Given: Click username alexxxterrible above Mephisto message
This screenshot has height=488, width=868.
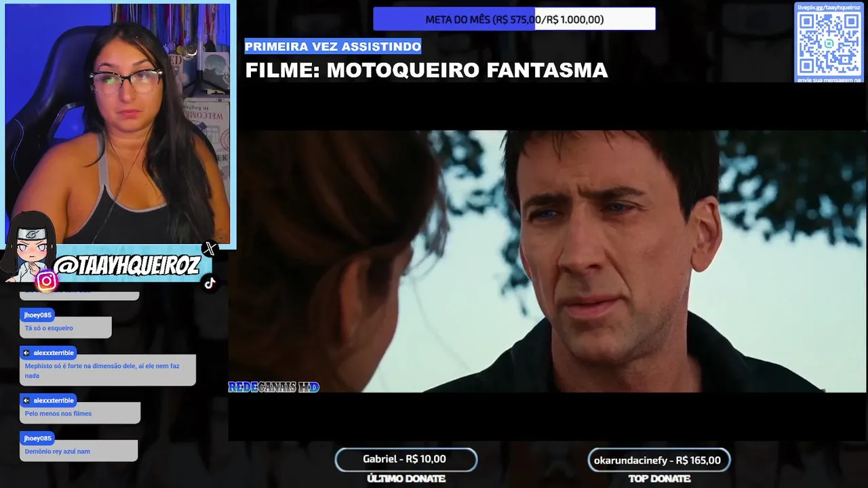Looking at the screenshot, I should coord(54,353).
